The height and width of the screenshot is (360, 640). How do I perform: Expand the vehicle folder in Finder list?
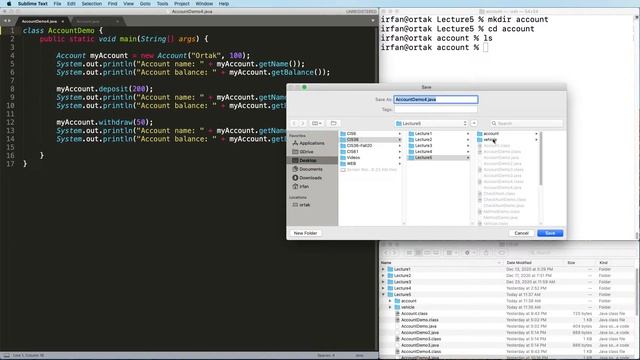coord(390,307)
